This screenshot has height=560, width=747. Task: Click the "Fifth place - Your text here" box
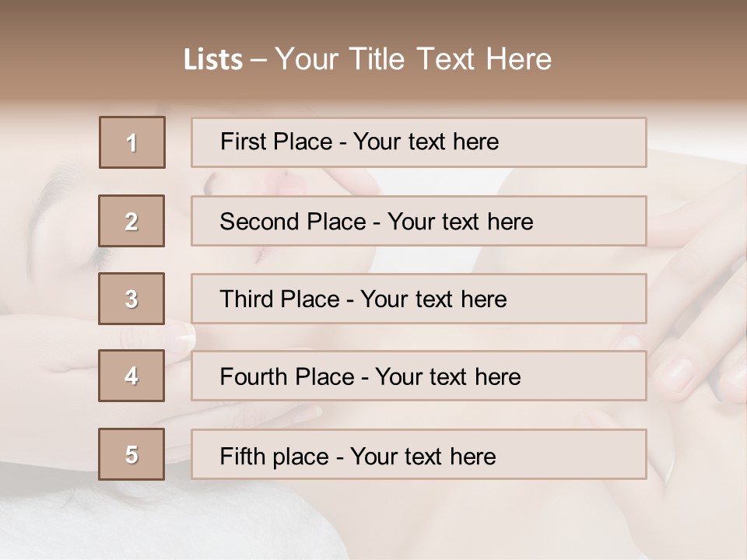(419, 454)
